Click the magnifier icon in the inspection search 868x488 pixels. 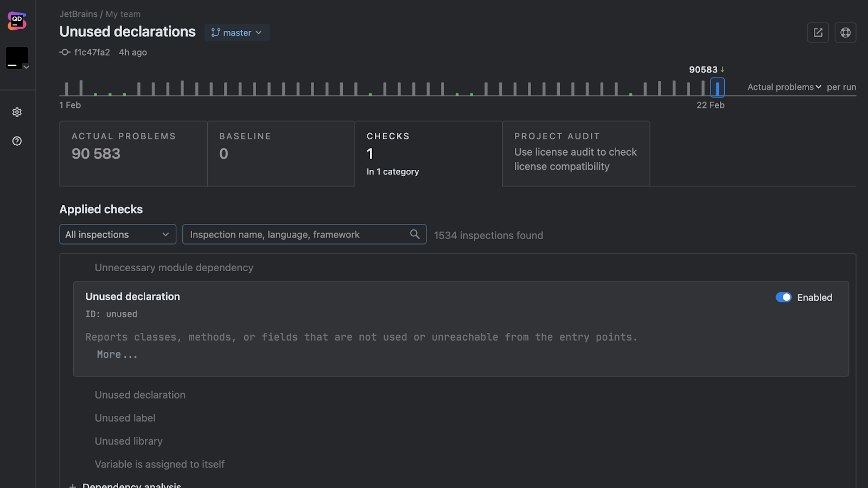pyautogui.click(x=414, y=234)
